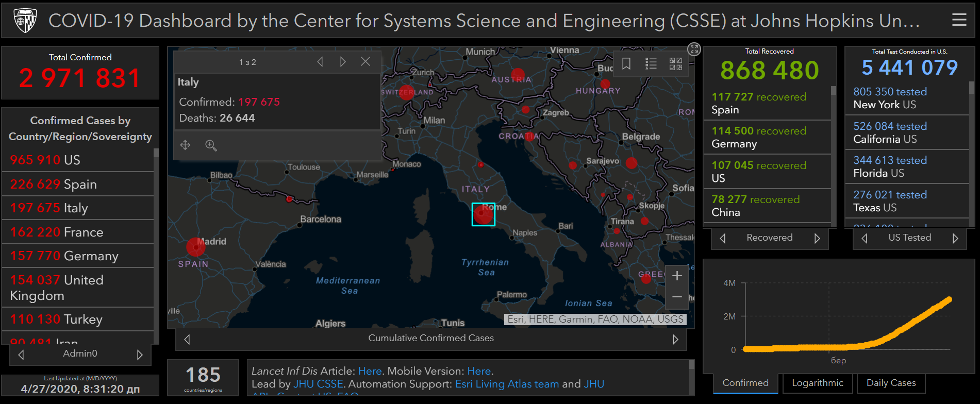Open the Mobile Version Here link

pos(479,371)
